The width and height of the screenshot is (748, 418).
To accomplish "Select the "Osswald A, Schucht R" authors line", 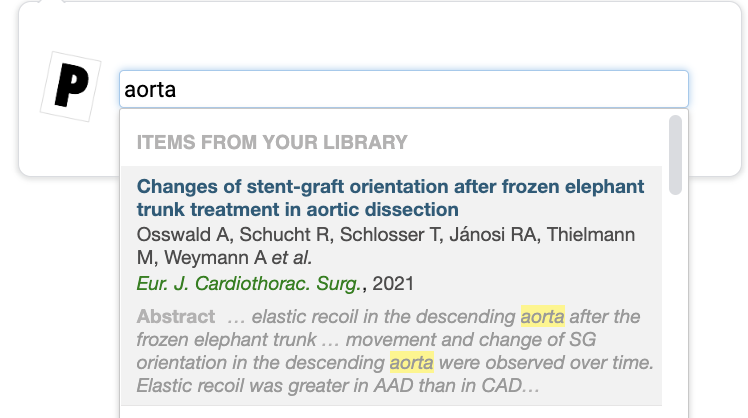I will point(385,234).
